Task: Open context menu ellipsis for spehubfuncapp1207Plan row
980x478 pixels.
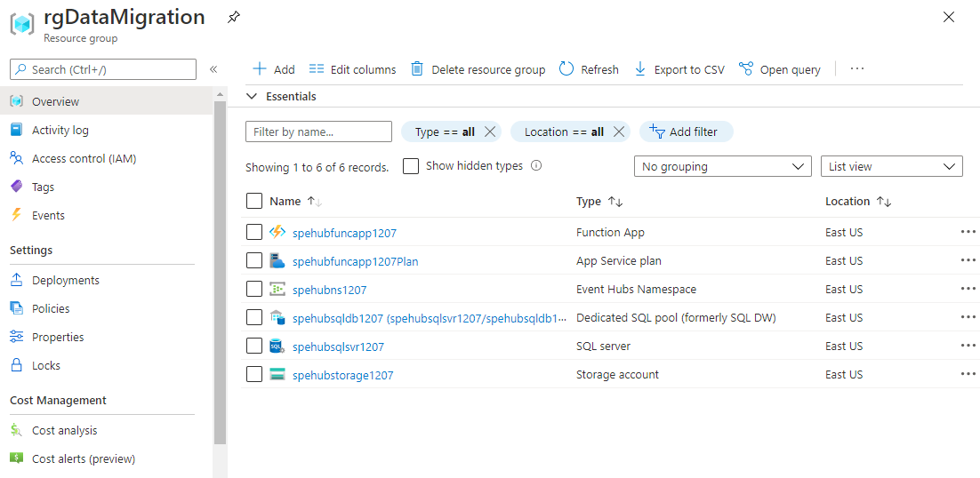Action: pos(968,260)
